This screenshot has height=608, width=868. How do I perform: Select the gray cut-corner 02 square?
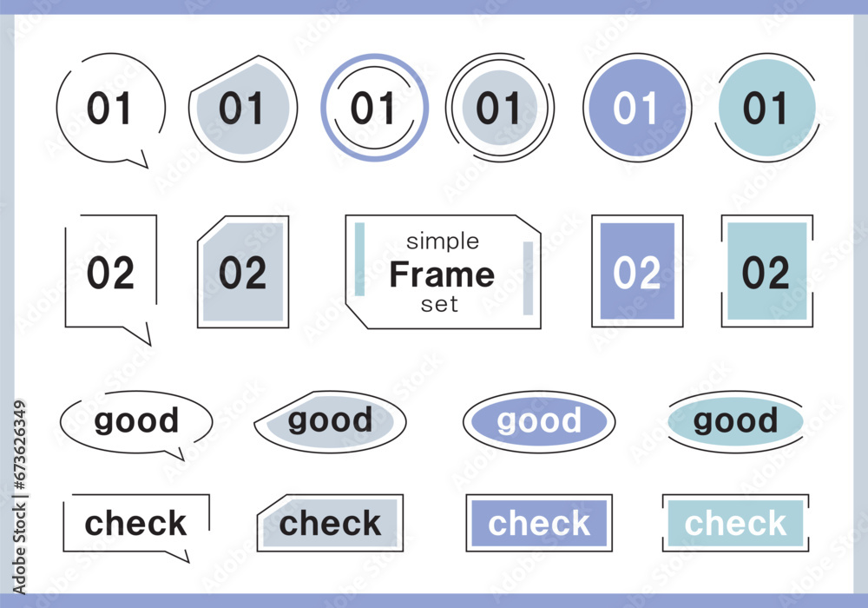243,272
